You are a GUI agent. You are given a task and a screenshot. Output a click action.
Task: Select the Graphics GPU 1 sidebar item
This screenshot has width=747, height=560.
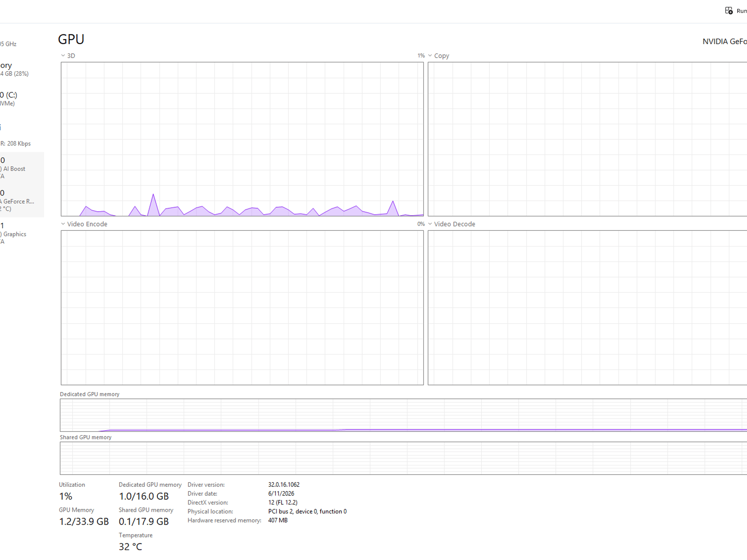tap(22, 233)
